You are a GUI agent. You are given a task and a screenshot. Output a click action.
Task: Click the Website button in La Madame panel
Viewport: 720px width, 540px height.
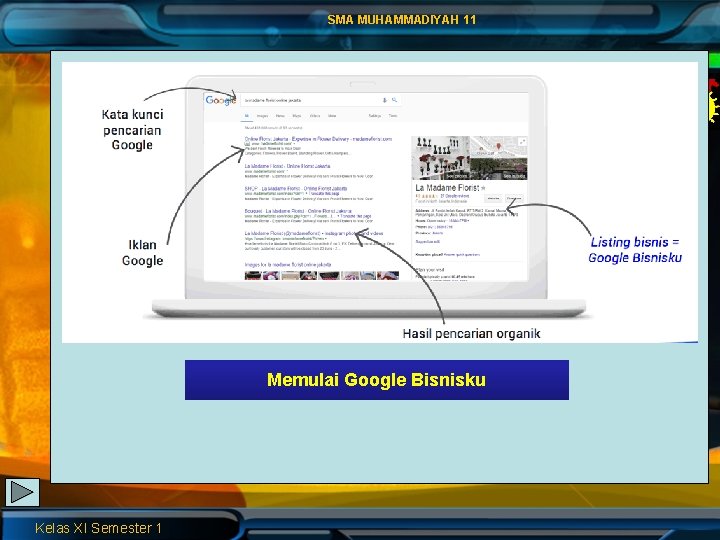(x=493, y=198)
